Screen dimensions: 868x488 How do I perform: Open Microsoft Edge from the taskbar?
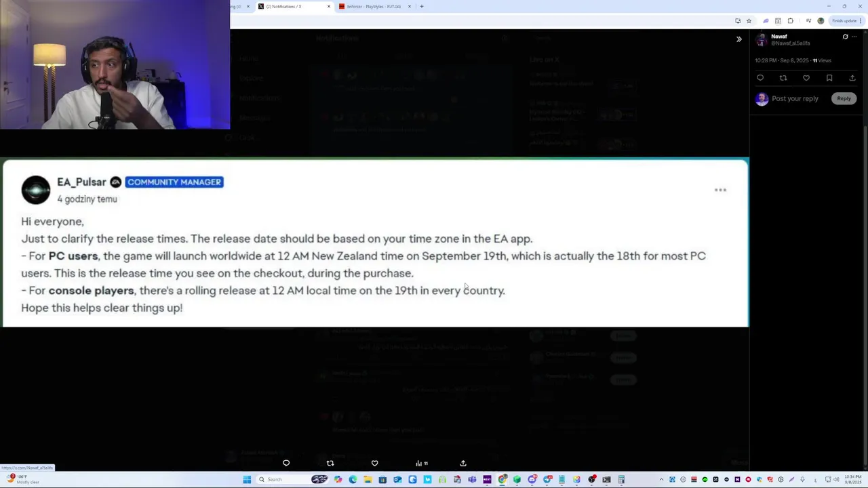pyautogui.click(x=353, y=479)
